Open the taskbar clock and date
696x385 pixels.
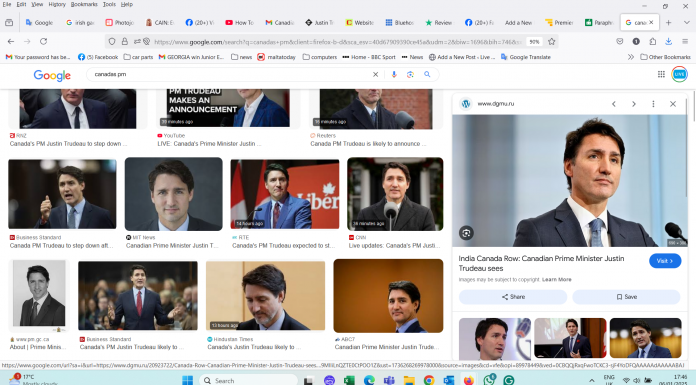[x=674, y=380]
